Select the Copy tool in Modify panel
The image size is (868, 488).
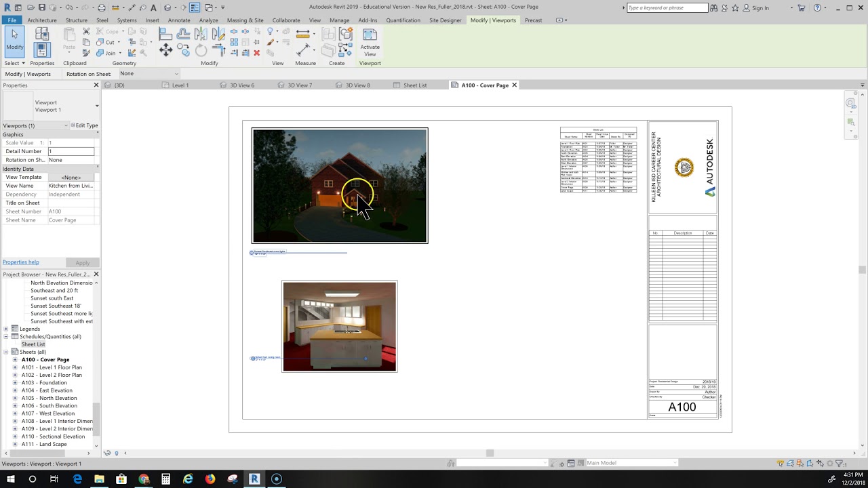(183, 49)
